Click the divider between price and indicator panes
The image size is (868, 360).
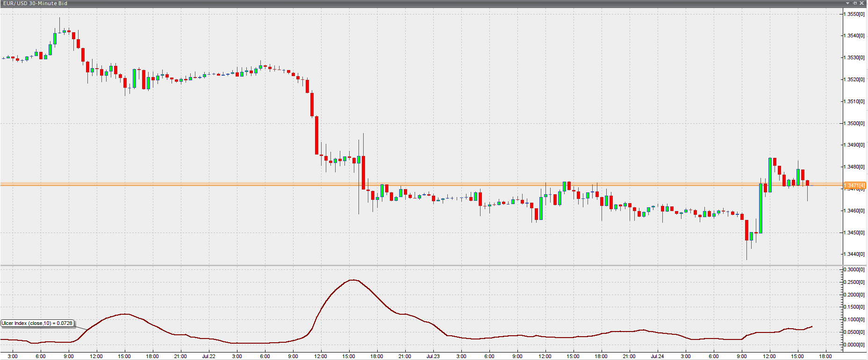421,266
